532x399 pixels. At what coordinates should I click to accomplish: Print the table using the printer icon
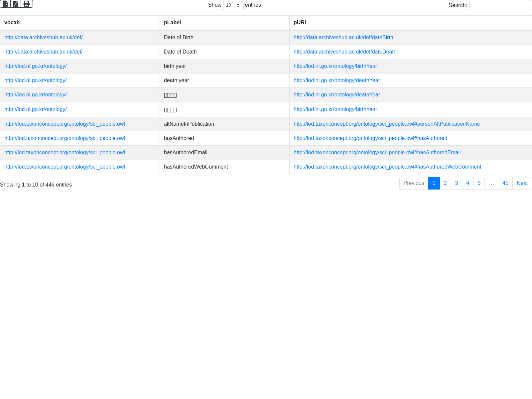click(x=27, y=4)
